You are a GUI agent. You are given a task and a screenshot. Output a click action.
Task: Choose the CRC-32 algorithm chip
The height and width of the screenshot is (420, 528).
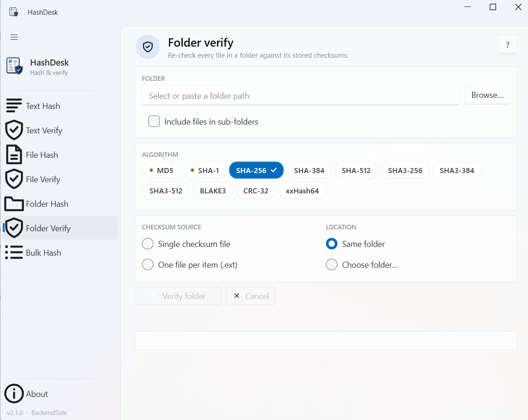[256, 191]
